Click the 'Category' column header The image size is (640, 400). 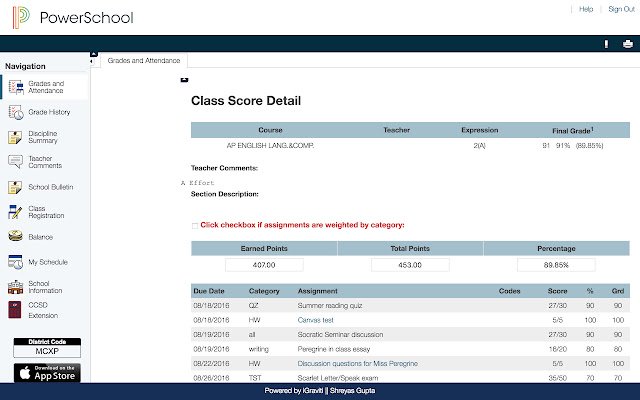click(x=264, y=291)
